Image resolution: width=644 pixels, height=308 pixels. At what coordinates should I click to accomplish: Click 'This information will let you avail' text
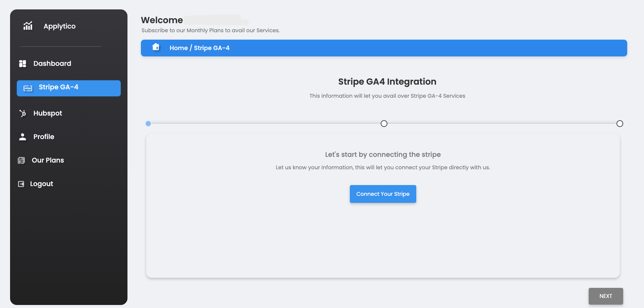pos(387,96)
